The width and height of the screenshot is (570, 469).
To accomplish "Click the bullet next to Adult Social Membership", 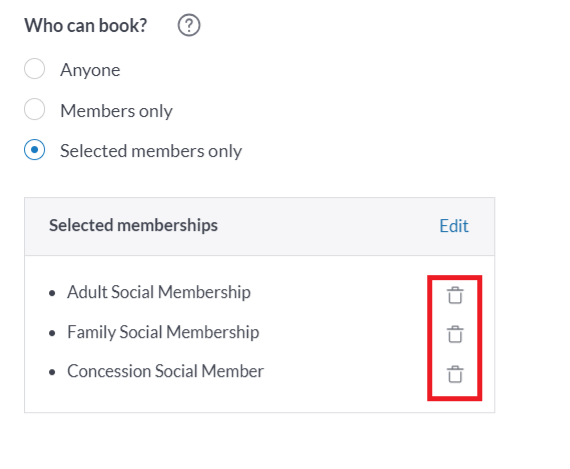I will tap(52, 293).
